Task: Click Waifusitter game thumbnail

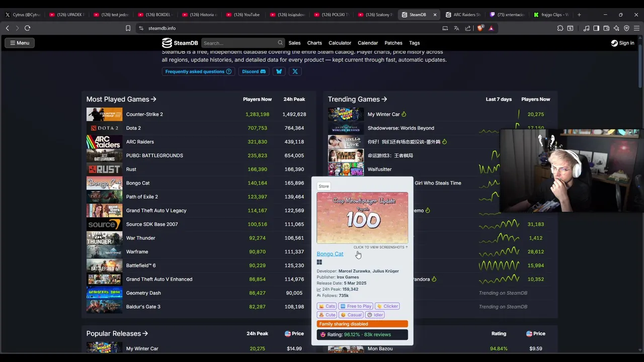Action: click(x=346, y=169)
